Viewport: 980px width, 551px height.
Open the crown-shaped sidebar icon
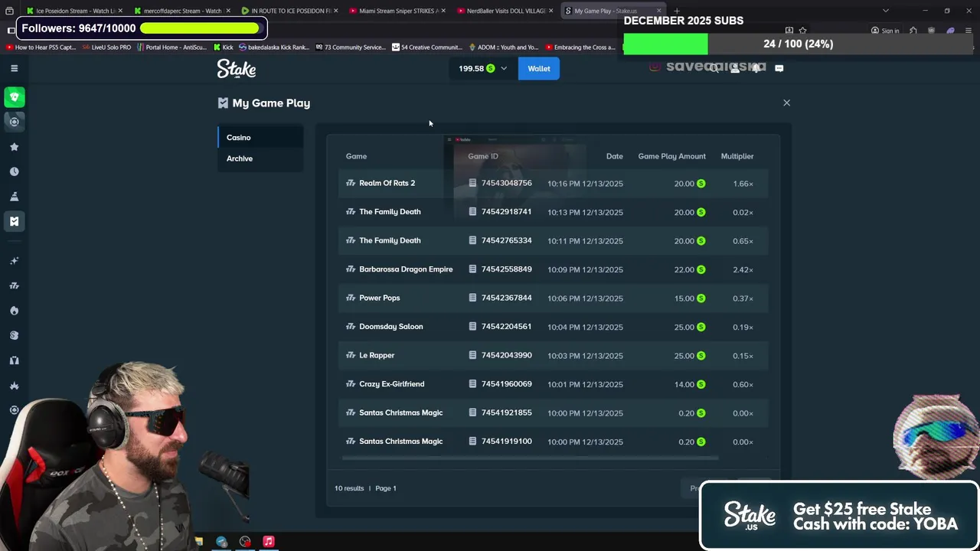pyautogui.click(x=14, y=385)
